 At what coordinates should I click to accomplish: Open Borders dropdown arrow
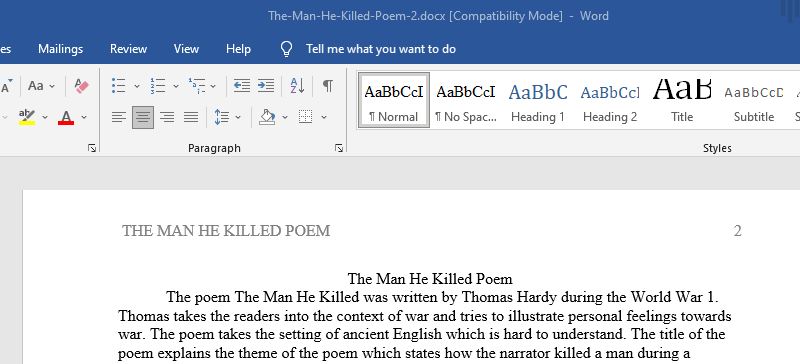pyautogui.click(x=324, y=118)
